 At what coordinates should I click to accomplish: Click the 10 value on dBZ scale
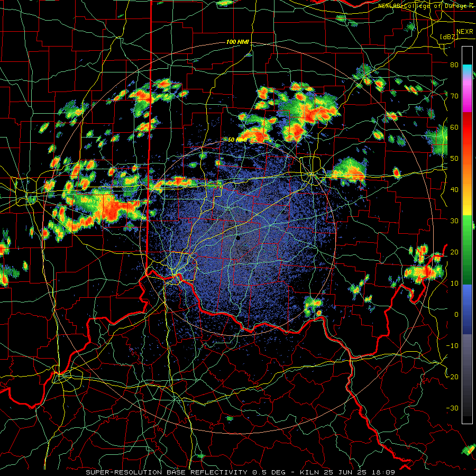click(x=454, y=283)
